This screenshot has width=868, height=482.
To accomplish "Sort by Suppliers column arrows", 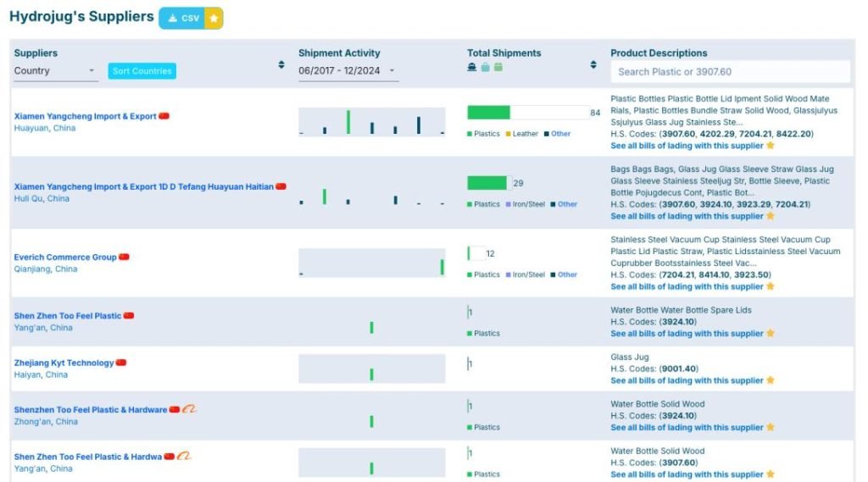I will tap(281, 64).
